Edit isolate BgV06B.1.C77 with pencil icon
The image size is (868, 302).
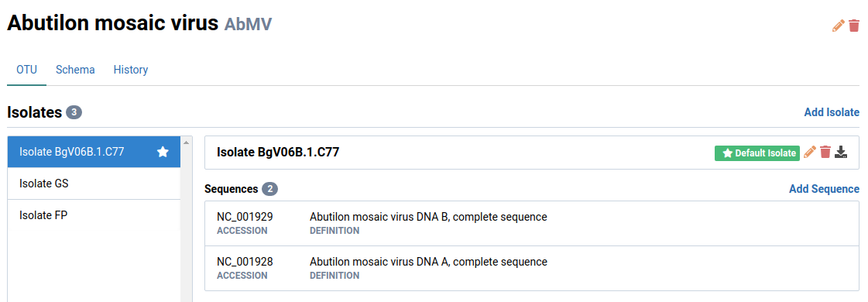pos(810,152)
